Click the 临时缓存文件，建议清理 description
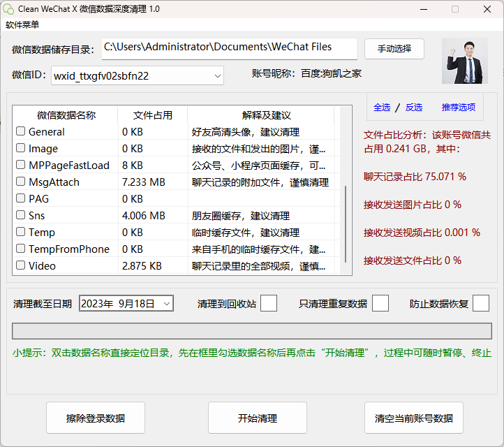This screenshot has height=447, width=504. [x=246, y=232]
